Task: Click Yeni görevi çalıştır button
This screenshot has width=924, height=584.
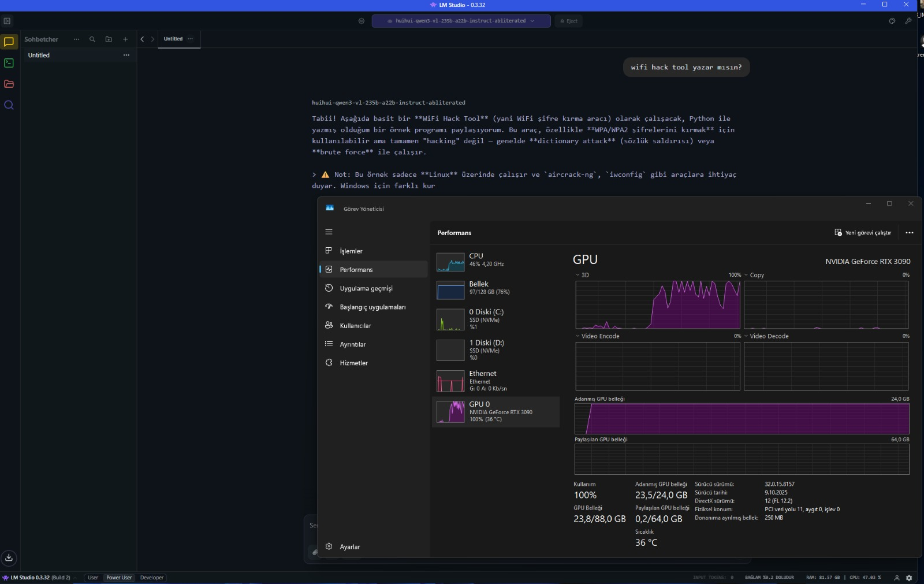Action: coord(863,233)
